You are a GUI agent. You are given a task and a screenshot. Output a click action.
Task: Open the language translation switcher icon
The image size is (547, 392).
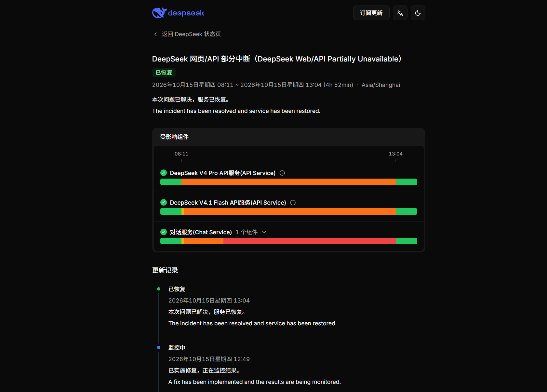[400, 13]
